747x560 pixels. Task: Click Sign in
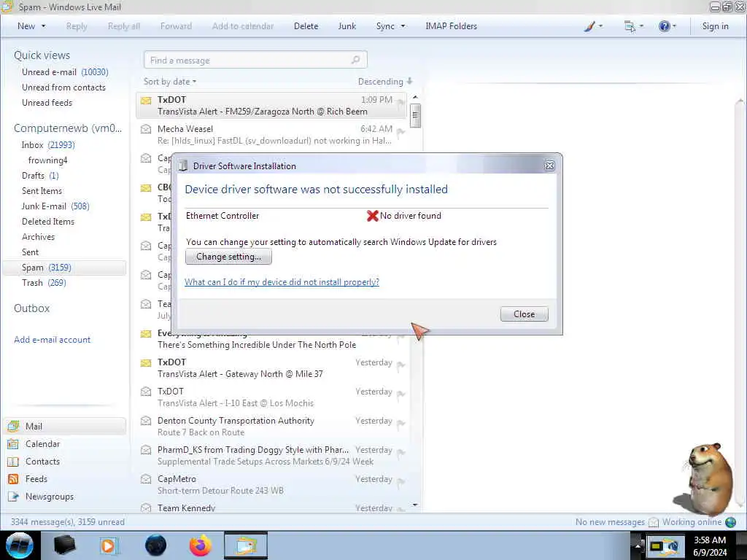[715, 26]
